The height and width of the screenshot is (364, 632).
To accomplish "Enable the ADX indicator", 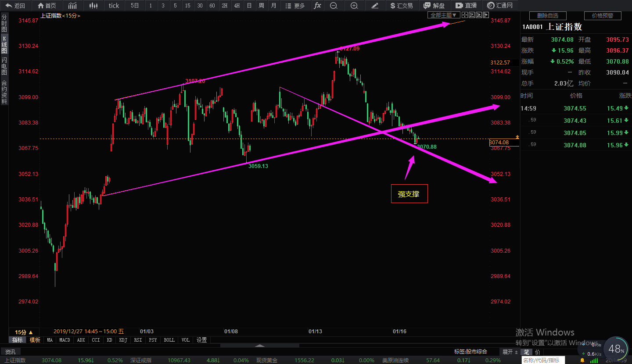I will coord(81,340).
